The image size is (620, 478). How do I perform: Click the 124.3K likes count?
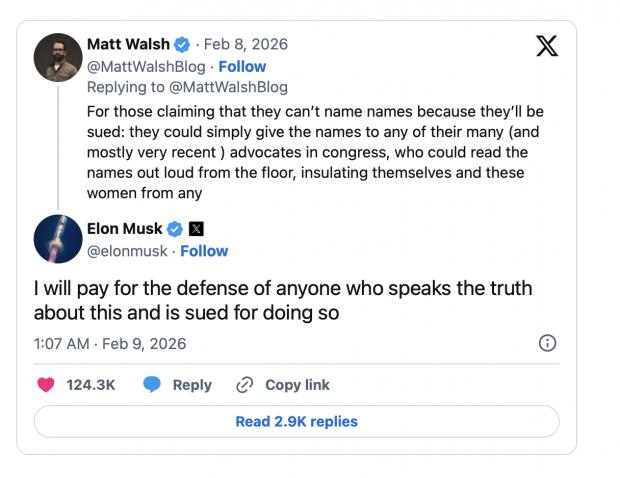click(90, 385)
